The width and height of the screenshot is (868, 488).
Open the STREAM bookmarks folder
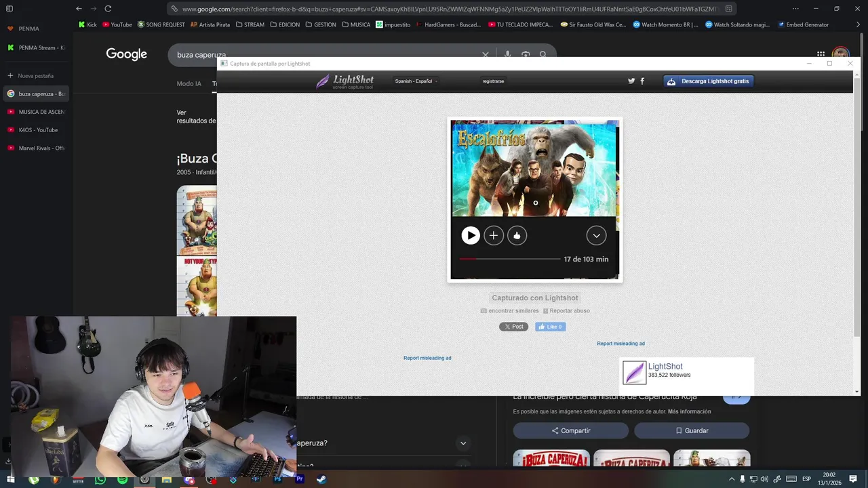click(x=250, y=24)
